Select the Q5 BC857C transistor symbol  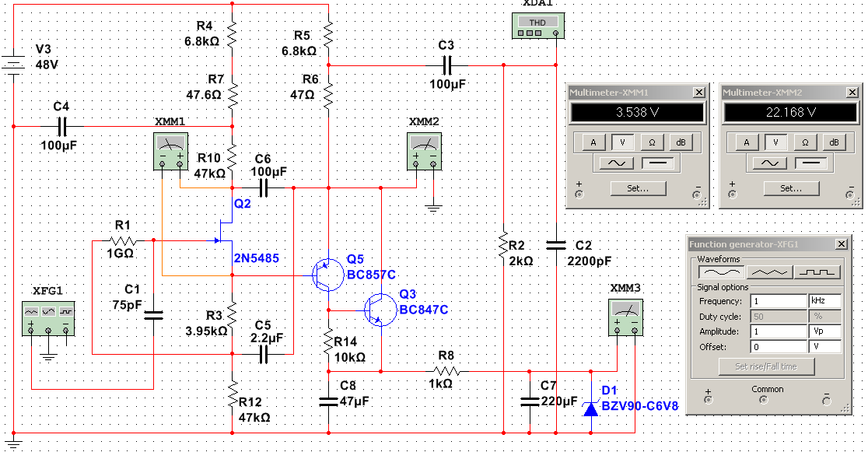click(x=327, y=275)
